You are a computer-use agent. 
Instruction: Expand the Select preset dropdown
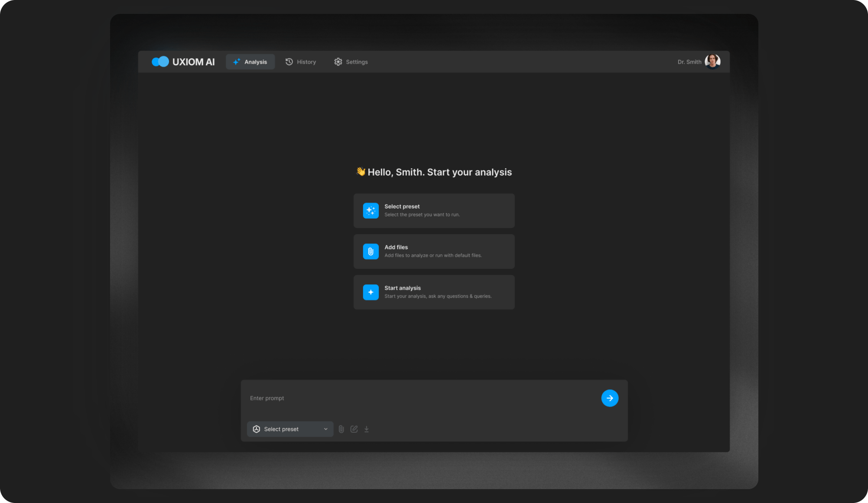[x=289, y=429]
